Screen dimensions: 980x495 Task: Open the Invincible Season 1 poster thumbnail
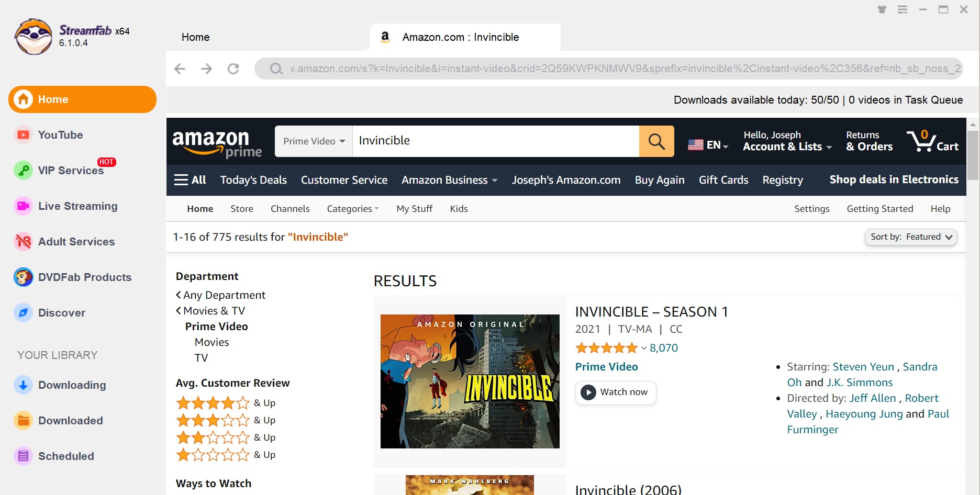point(470,381)
